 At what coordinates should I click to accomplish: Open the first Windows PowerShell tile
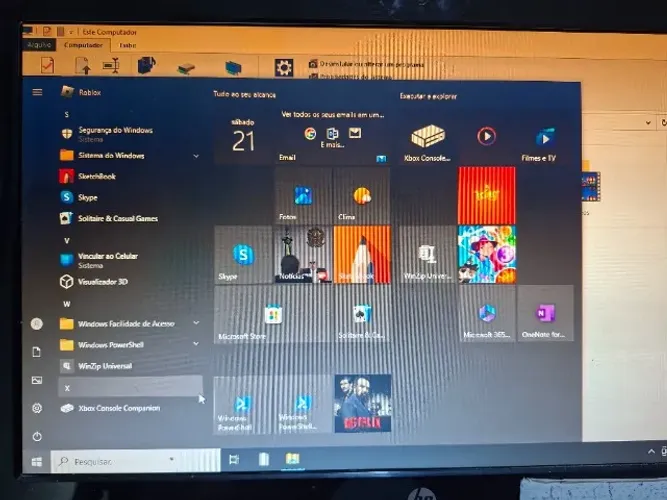click(243, 404)
